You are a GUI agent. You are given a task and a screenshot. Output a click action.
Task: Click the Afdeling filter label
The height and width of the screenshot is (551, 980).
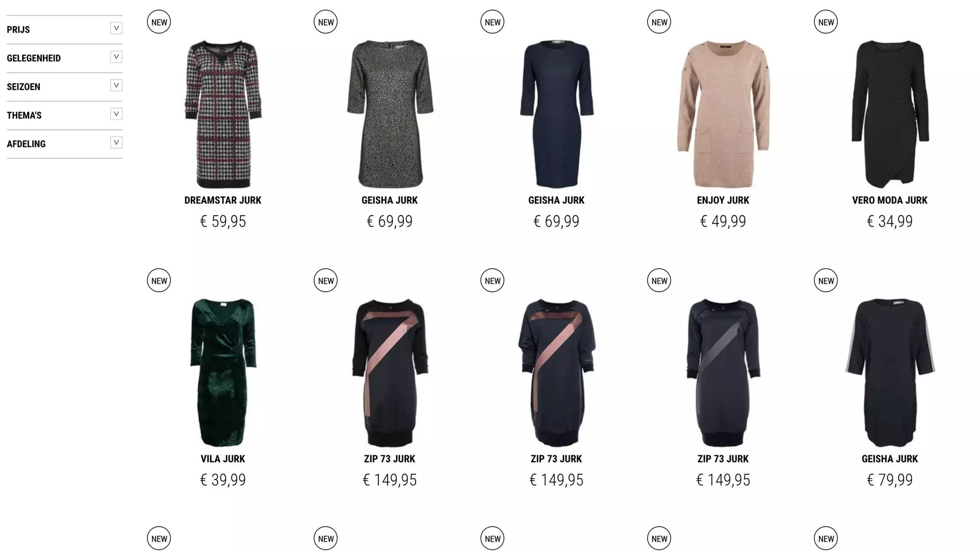tap(26, 144)
